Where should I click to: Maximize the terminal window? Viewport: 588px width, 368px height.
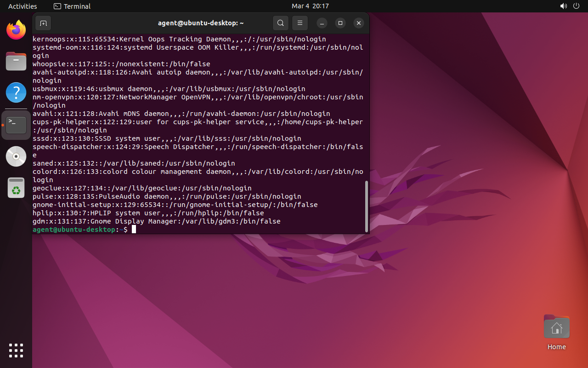(340, 23)
